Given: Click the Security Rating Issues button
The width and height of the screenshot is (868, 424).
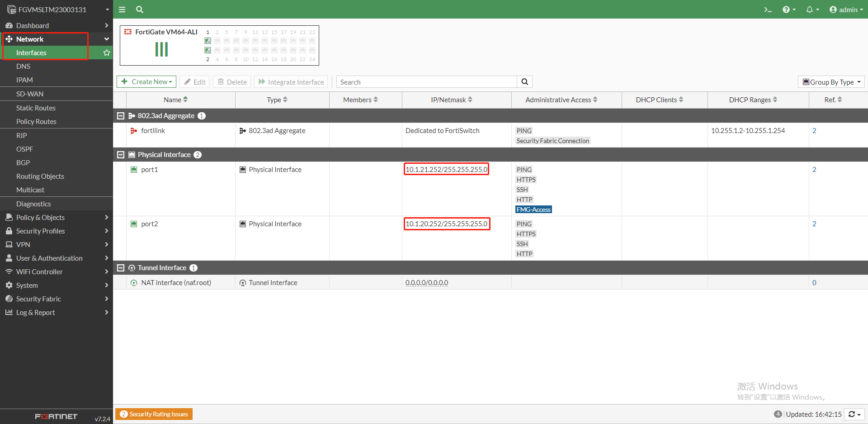Looking at the screenshot, I should click(x=154, y=414).
